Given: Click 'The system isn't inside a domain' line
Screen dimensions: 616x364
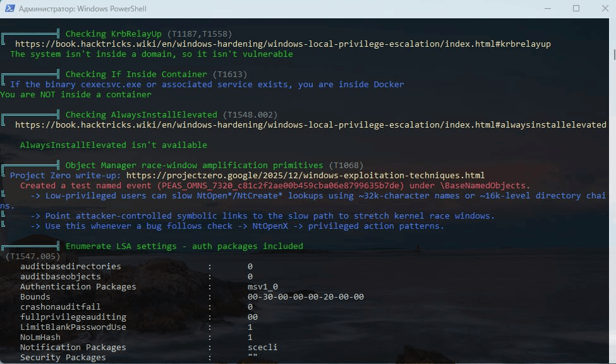Looking at the screenshot, I should 152,54.
